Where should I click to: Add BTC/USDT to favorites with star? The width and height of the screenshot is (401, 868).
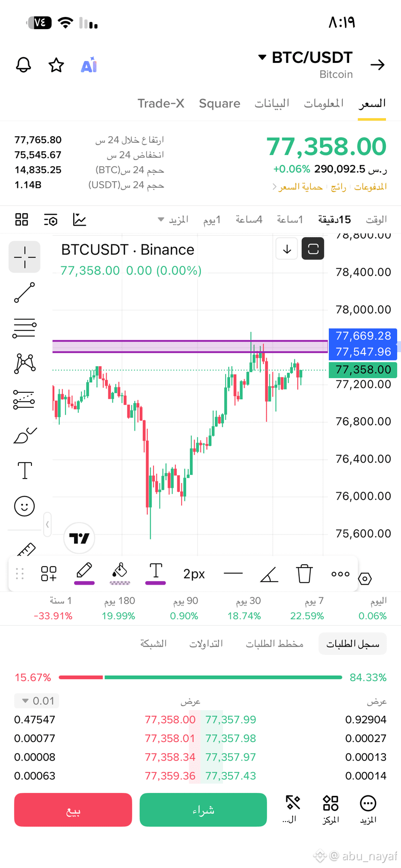point(56,65)
